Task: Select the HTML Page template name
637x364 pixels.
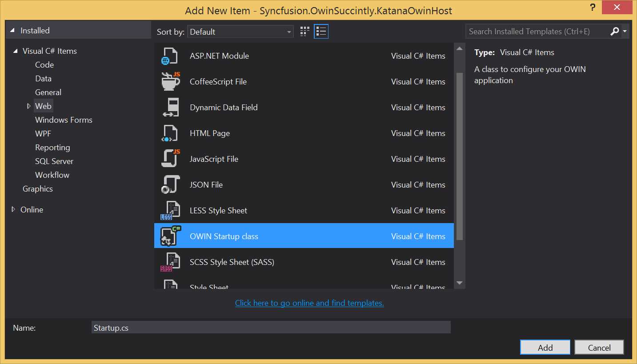Action: (210, 133)
